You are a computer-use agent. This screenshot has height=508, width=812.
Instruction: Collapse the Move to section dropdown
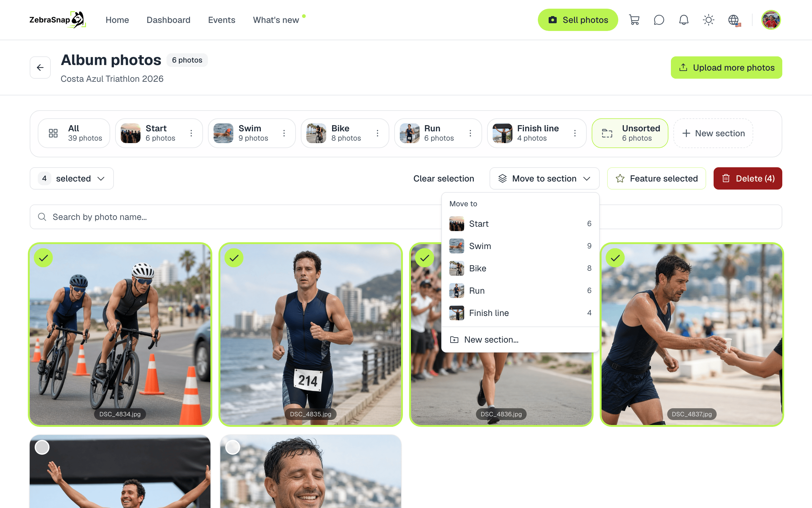(x=544, y=178)
